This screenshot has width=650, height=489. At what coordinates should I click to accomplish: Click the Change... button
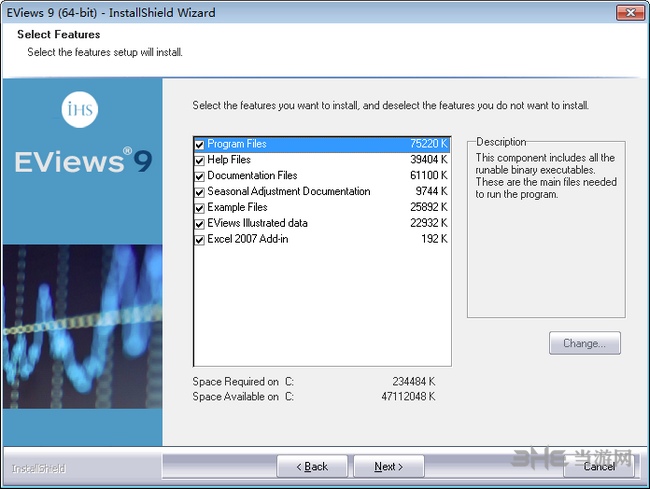pos(584,343)
